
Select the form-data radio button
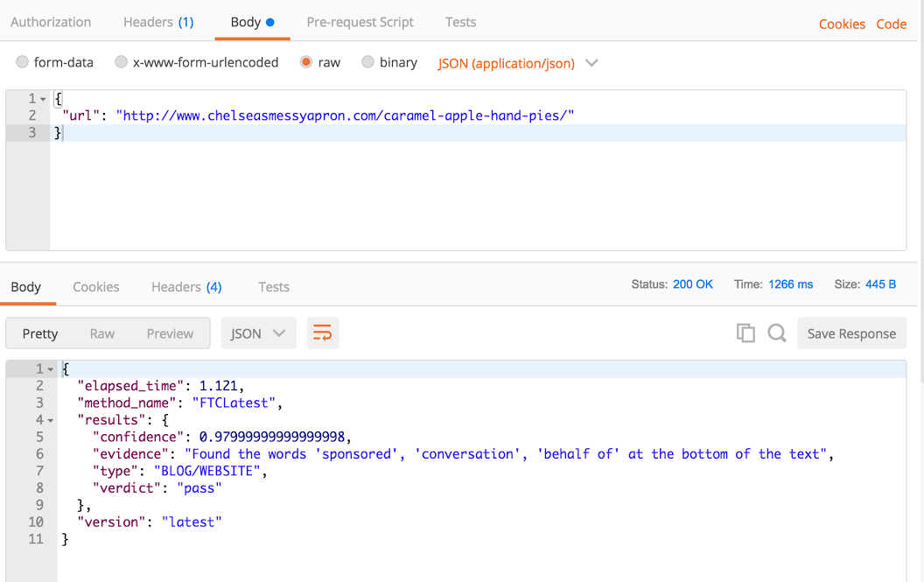pyautogui.click(x=23, y=62)
